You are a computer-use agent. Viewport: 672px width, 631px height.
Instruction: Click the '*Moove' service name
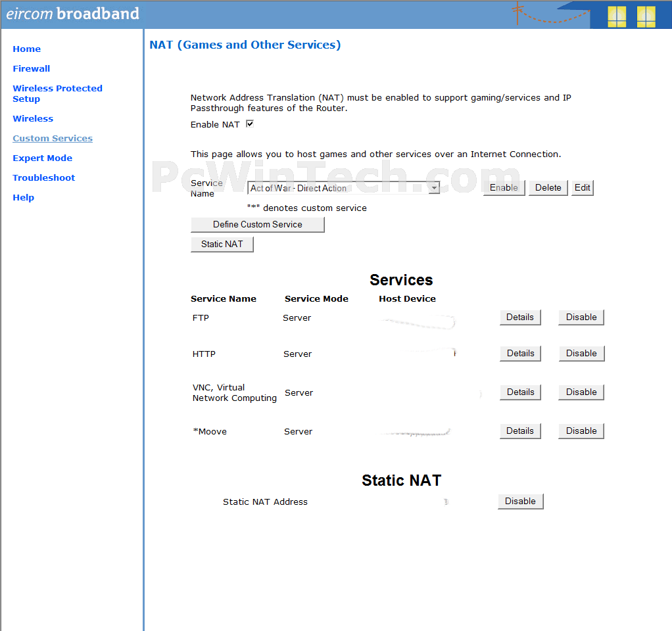210,431
